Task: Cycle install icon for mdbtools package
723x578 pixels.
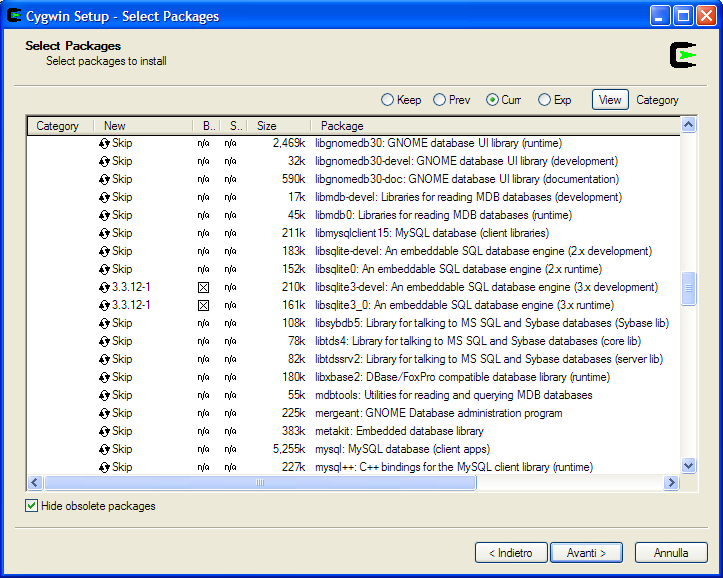Action: tap(104, 395)
